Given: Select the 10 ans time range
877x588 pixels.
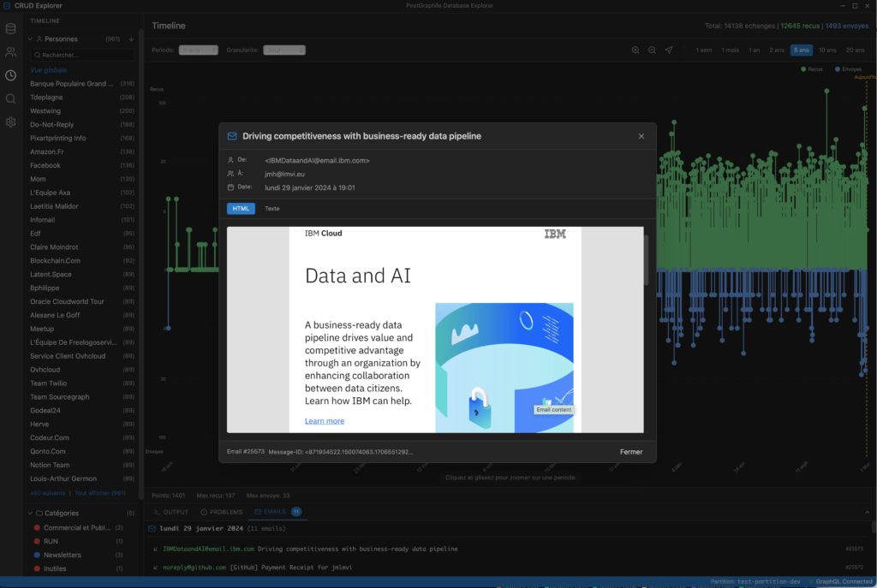Looking at the screenshot, I should tap(827, 50).
